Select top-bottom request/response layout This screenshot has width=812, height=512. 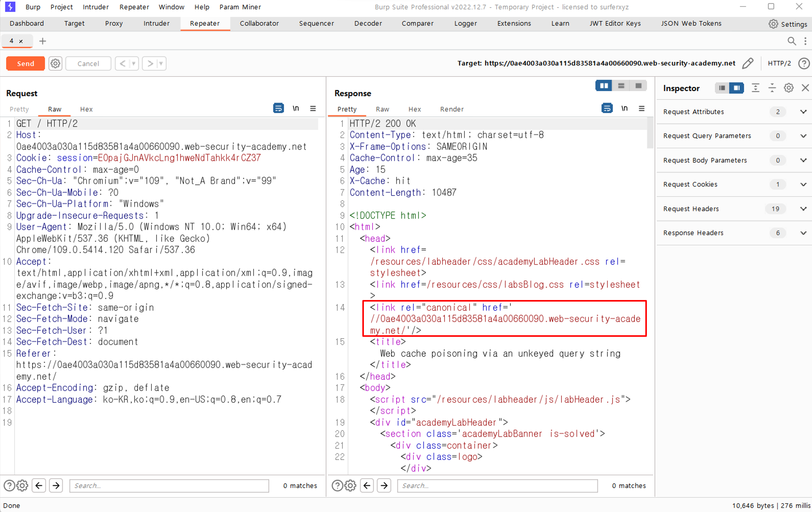coord(621,86)
